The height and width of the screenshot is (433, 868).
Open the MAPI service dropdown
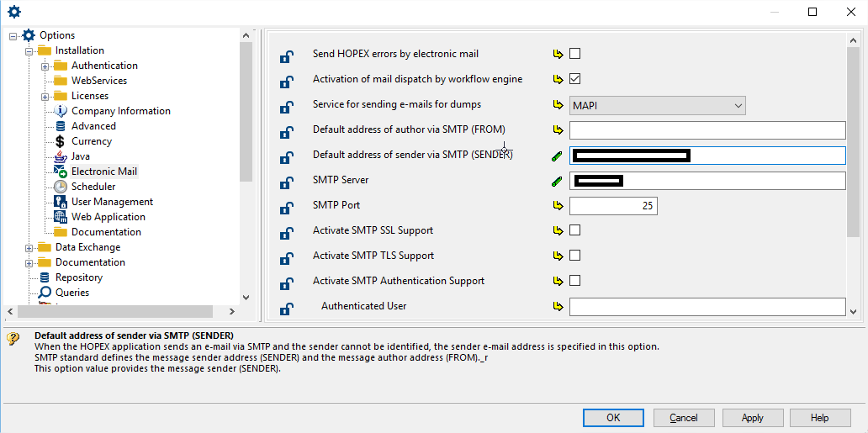point(657,105)
